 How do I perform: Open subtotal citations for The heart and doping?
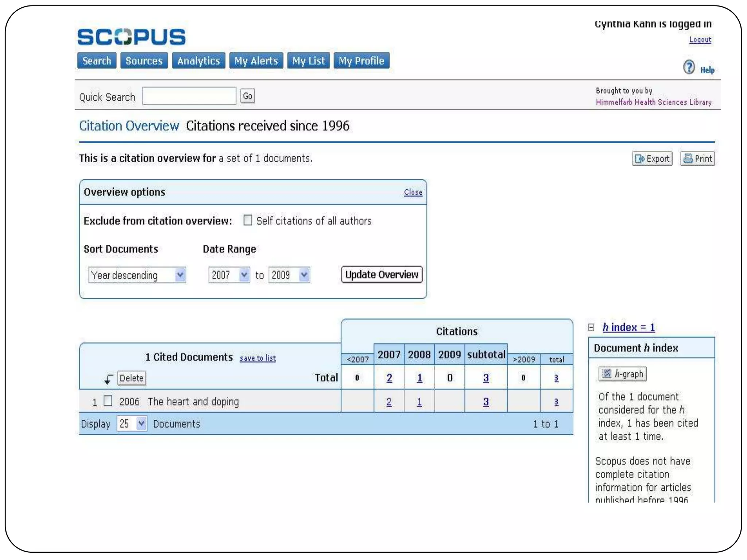pyautogui.click(x=486, y=402)
